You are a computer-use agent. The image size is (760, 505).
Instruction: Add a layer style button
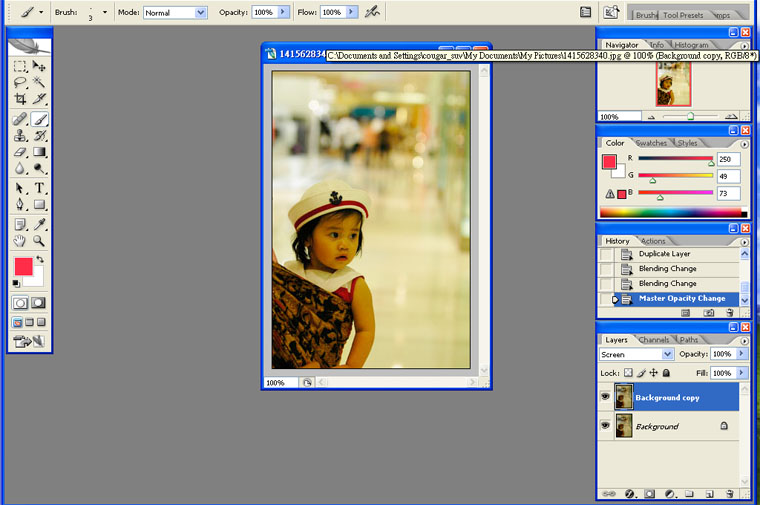tap(630, 494)
